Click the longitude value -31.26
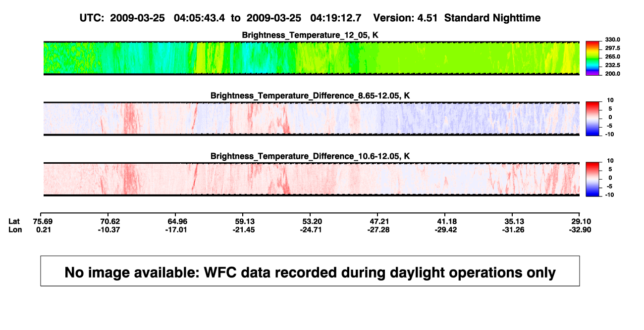Viewport: 644px width, 330px height. [x=512, y=230]
